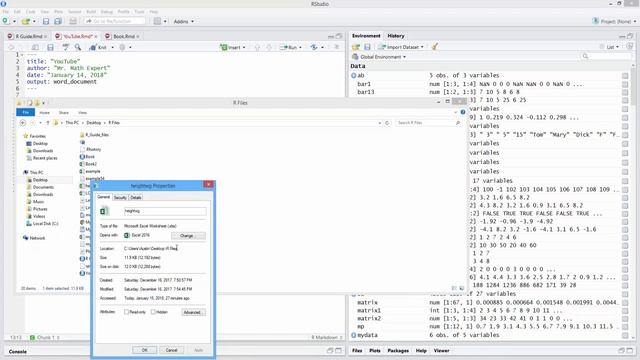Open the Details tab in Properties dialog
The image size is (640, 360).
click(136, 198)
